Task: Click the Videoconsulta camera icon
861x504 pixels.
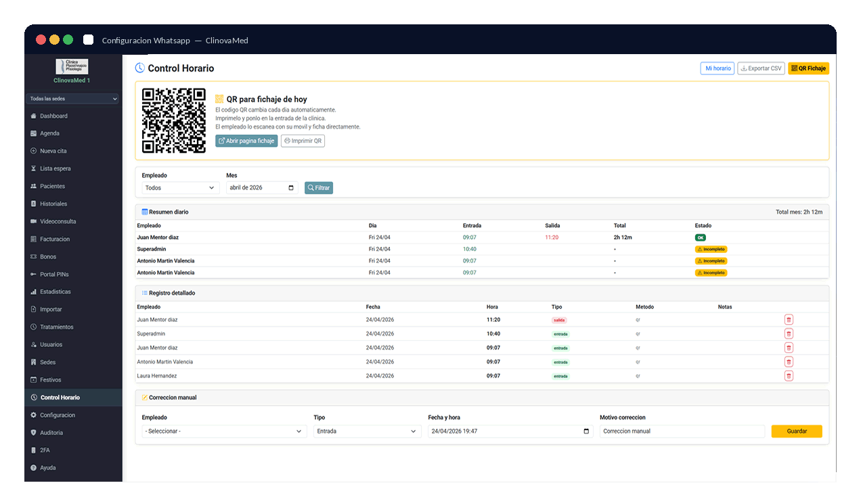Action: click(34, 221)
